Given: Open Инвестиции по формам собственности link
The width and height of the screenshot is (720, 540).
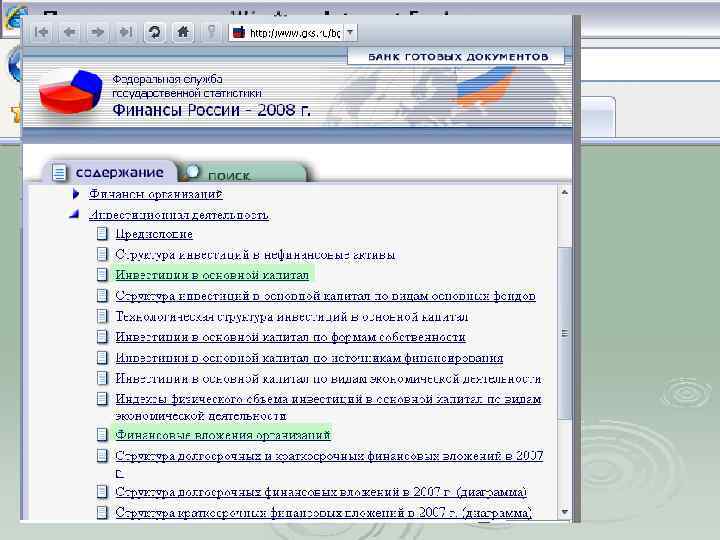Looking at the screenshot, I should 290,337.
